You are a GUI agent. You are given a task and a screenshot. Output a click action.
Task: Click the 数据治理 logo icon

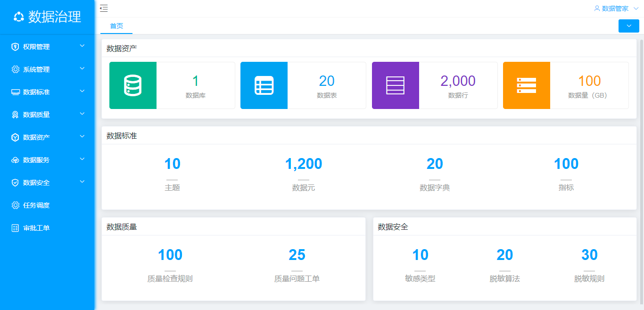pos(19,17)
